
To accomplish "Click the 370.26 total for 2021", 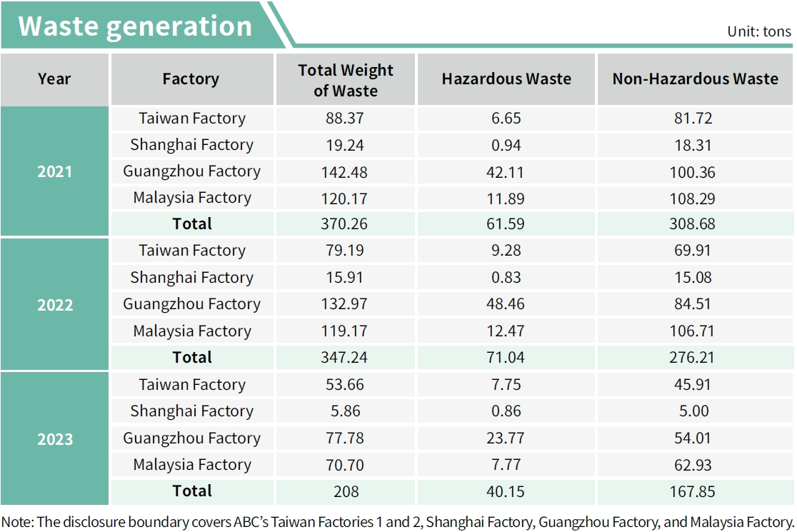I will coord(346,224).
